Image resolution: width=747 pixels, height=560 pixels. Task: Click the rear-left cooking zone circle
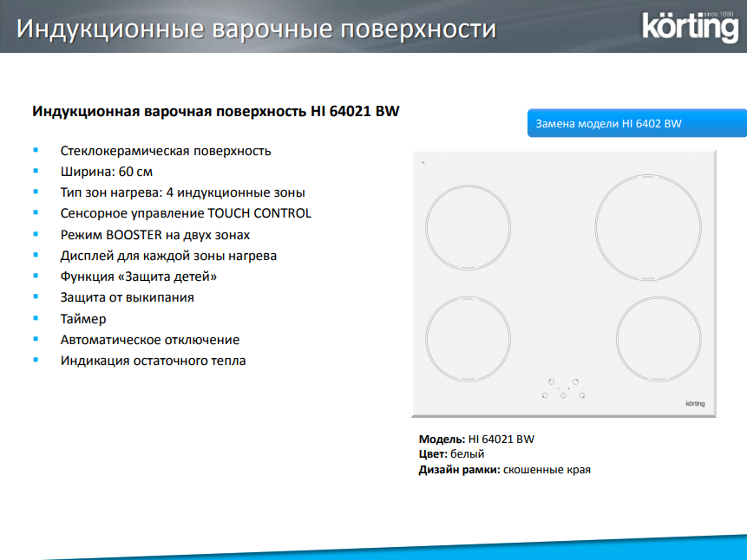[x=468, y=228]
